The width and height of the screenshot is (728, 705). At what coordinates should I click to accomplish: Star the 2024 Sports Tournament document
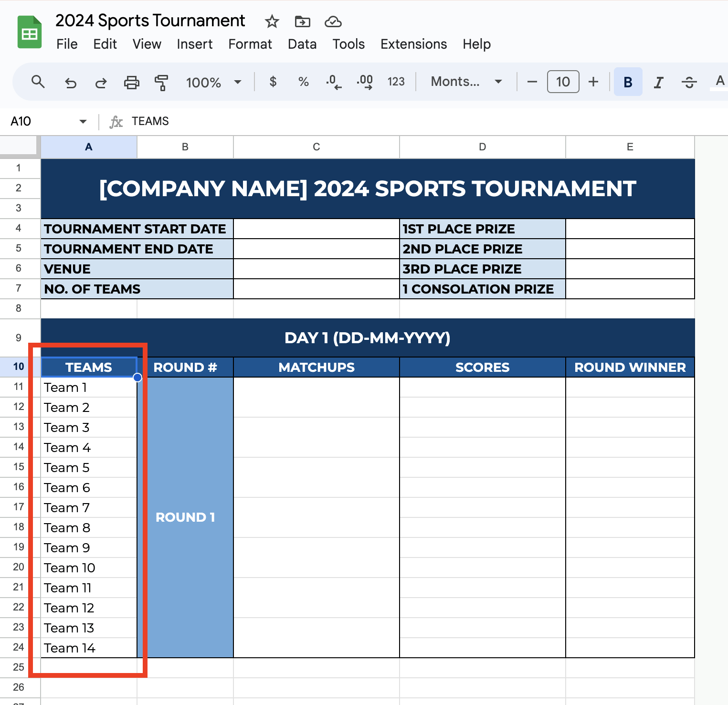272,21
